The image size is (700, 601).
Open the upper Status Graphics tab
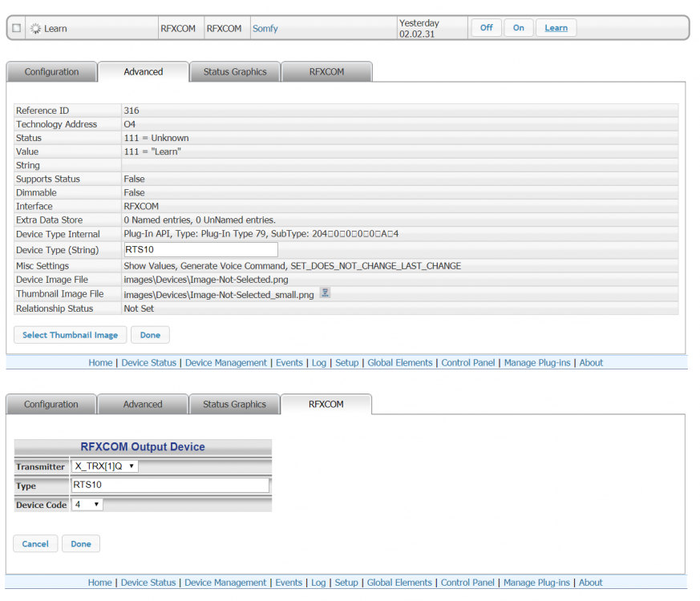235,72
